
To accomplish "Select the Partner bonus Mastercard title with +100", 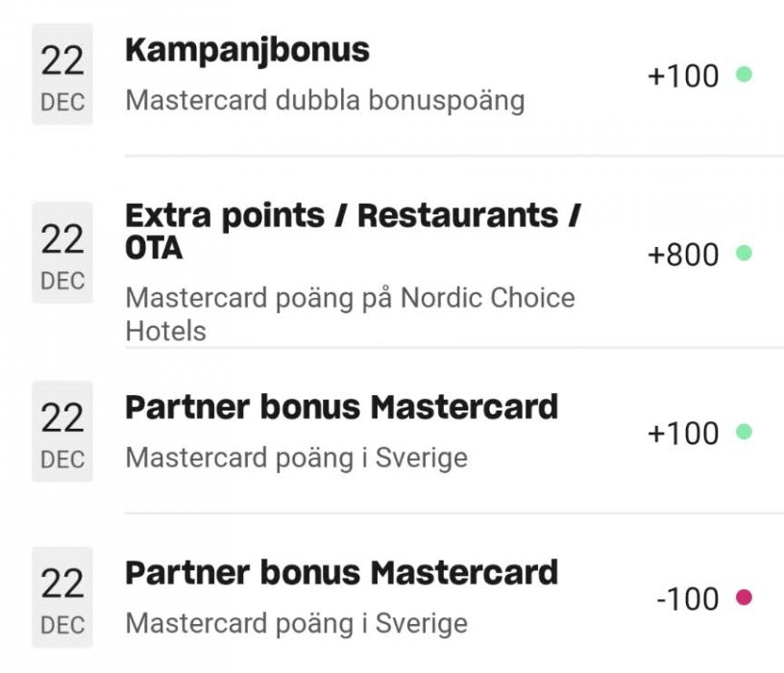I will coord(341,407).
